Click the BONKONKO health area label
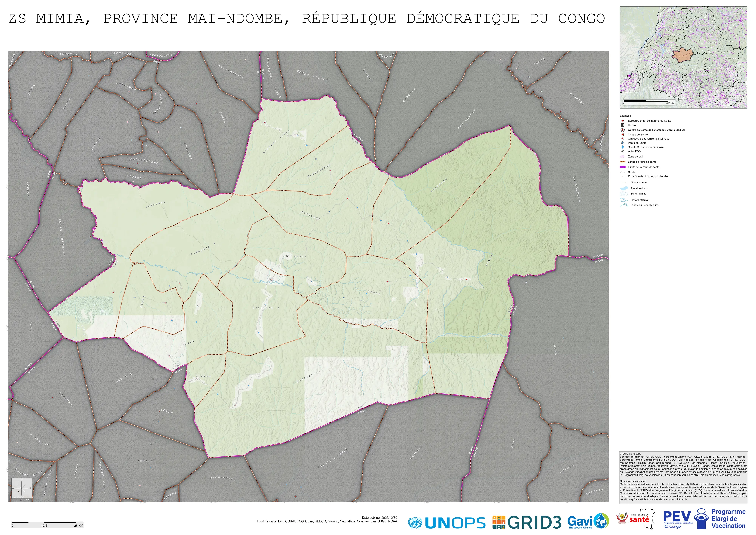 coord(311,215)
